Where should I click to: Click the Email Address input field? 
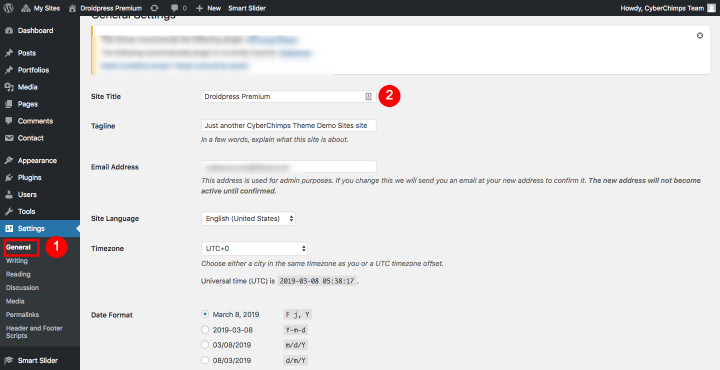tap(289, 167)
